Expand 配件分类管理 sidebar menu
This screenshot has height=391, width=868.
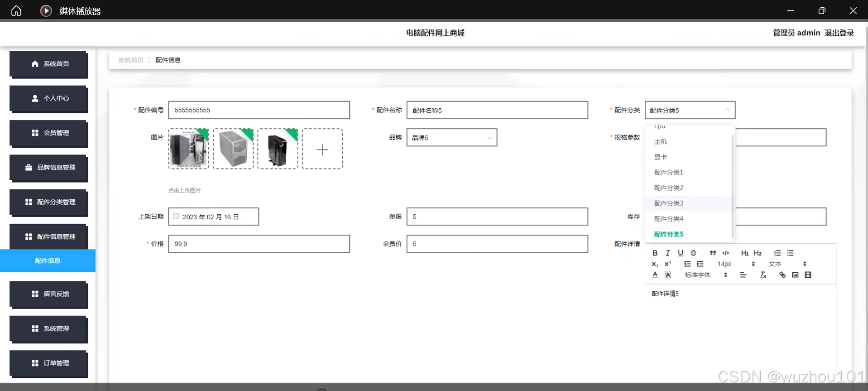pyautogui.click(x=49, y=202)
